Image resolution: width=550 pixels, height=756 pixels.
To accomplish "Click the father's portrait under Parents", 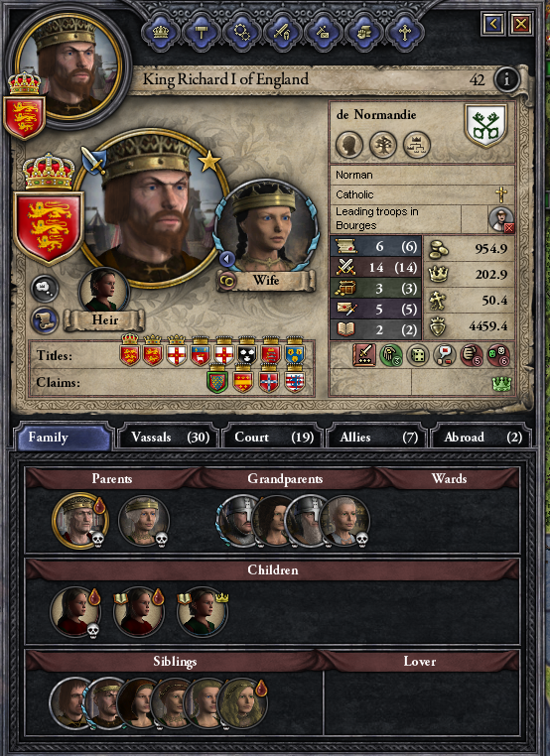I will coord(80,521).
